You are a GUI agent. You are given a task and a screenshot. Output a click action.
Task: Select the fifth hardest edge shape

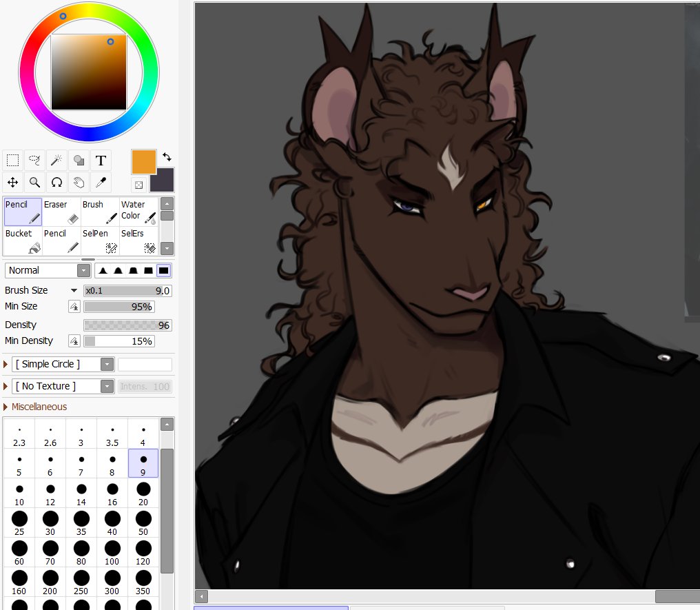click(163, 270)
